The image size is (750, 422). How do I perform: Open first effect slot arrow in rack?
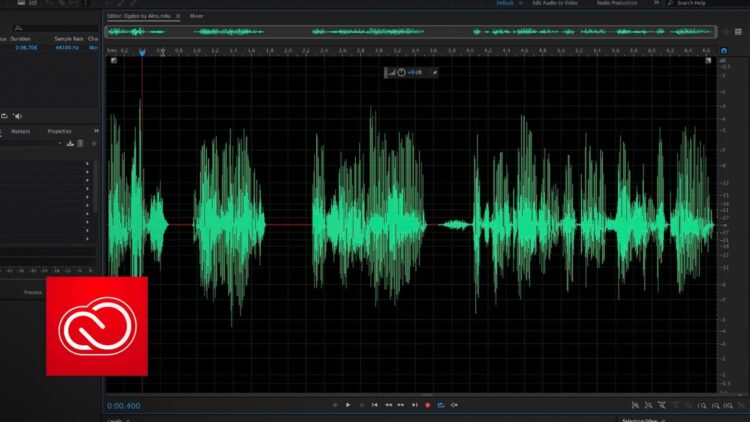88,164
